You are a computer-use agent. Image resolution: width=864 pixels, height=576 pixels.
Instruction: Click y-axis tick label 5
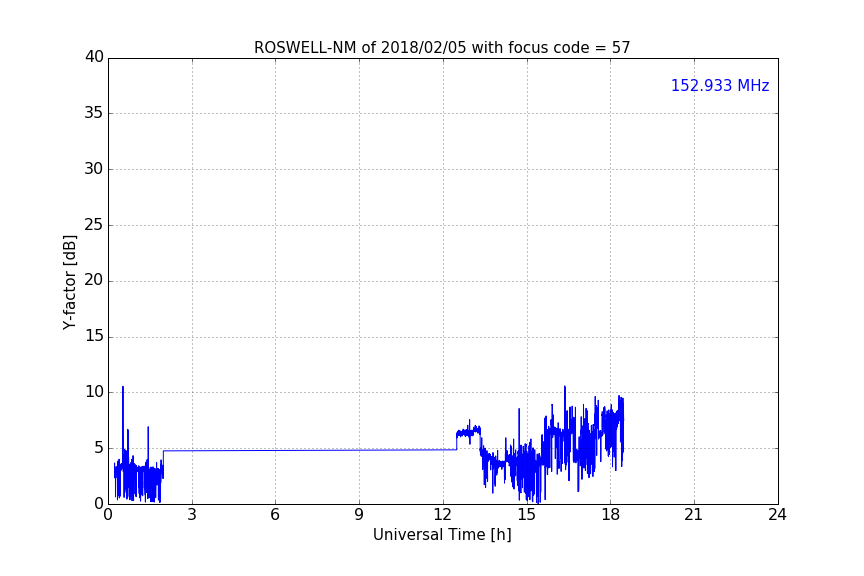point(99,448)
